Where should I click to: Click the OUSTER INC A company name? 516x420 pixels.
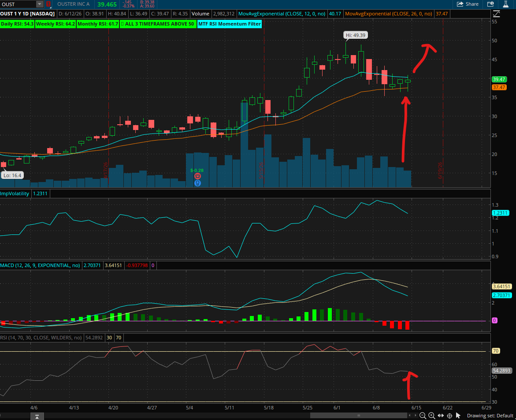coord(74,4)
